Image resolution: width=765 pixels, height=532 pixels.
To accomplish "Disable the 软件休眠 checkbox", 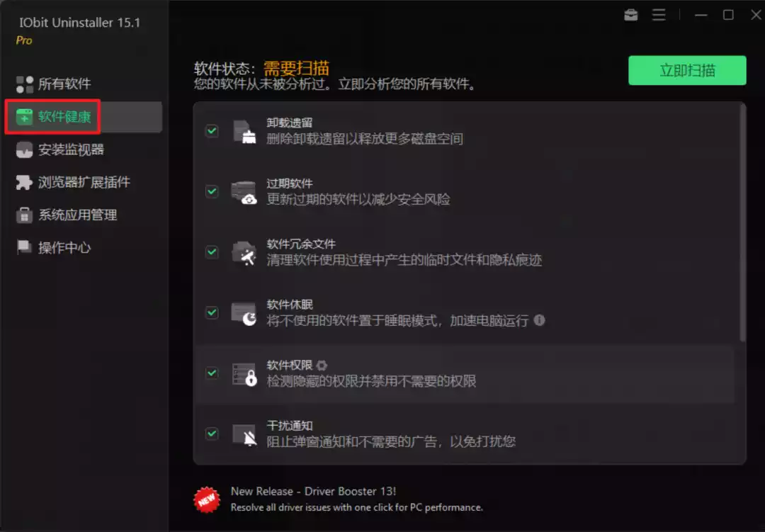I will click(x=212, y=312).
